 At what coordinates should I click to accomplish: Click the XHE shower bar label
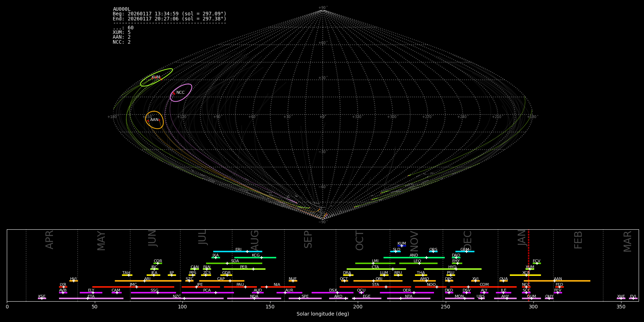click(x=621, y=297)
